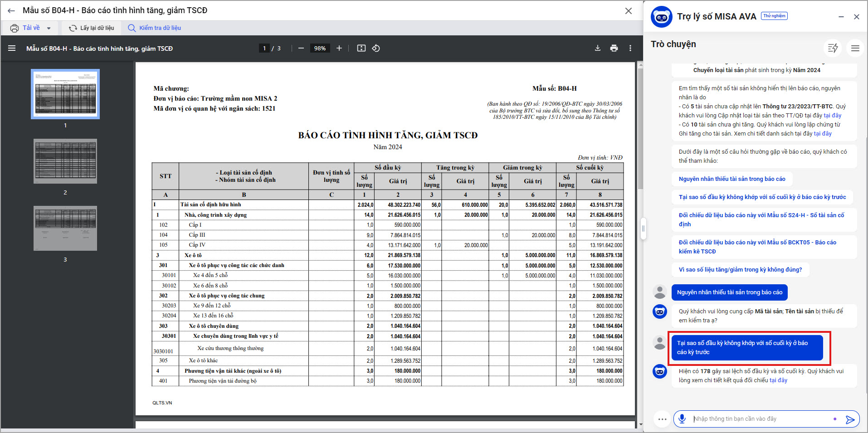The image size is (868, 433).
Task: Open the three-dot options beside chat input
Action: coord(662,419)
